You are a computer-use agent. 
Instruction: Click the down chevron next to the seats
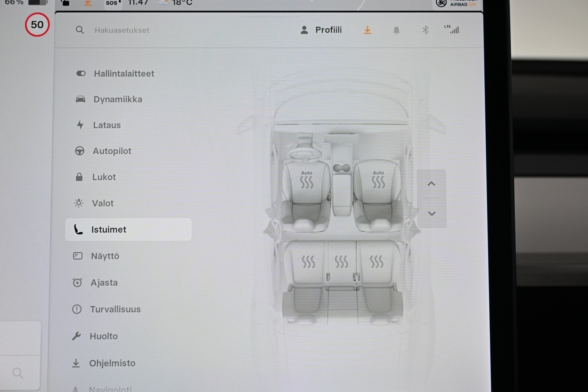coord(432,213)
